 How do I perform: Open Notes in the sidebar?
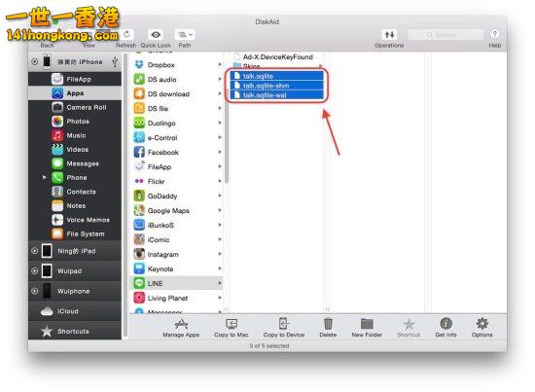75,205
